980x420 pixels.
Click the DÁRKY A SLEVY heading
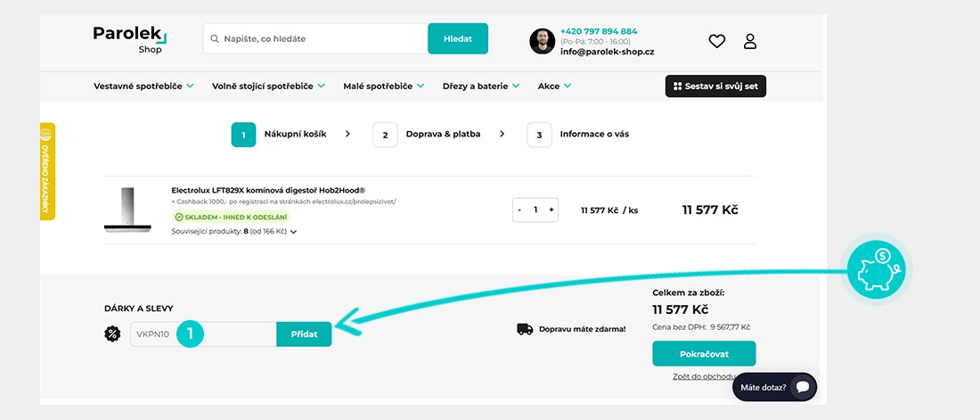(139, 309)
